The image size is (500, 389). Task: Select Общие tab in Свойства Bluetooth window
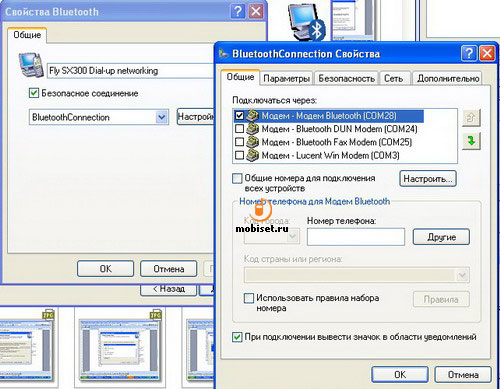tap(27, 35)
